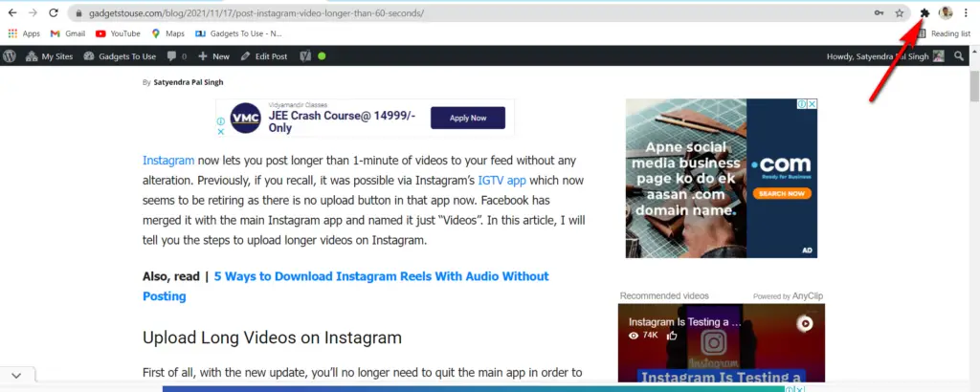Image resolution: width=980 pixels, height=392 pixels.
Task: Open the Apps bookmark
Action: pos(24,33)
